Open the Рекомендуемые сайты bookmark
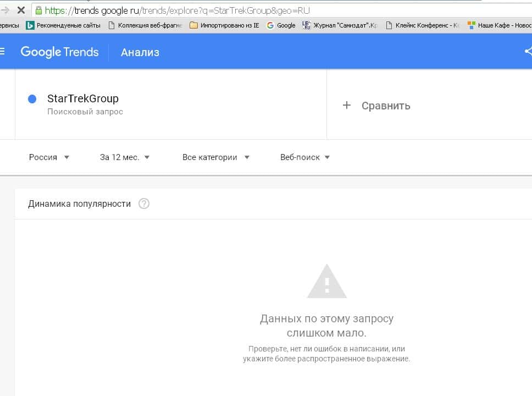Viewport: 532px width, 396px height. click(63, 25)
